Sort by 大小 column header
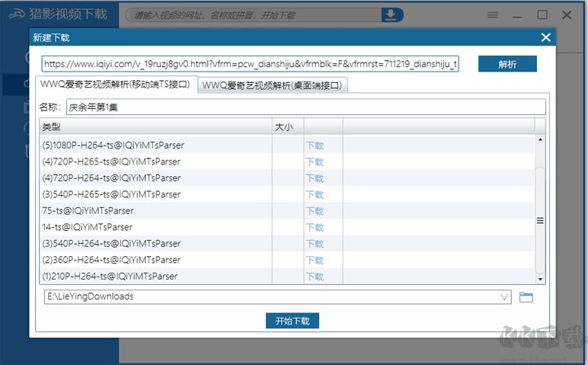 click(x=288, y=126)
